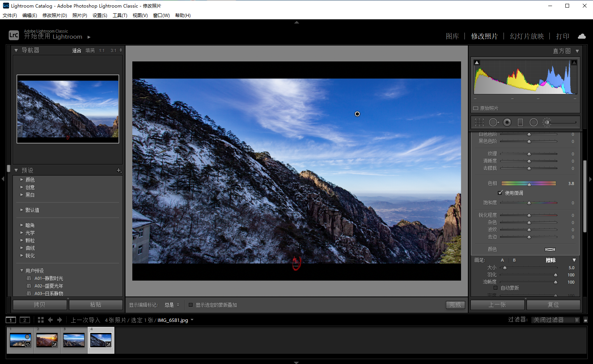593x364 pixels.
Task: Open the 视图(V) menu
Action: (x=140, y=16)
